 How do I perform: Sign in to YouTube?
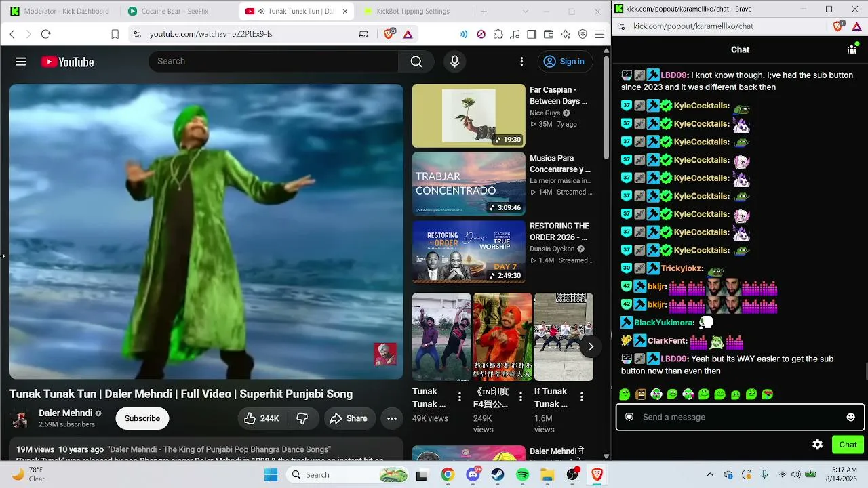coord(564,62)
